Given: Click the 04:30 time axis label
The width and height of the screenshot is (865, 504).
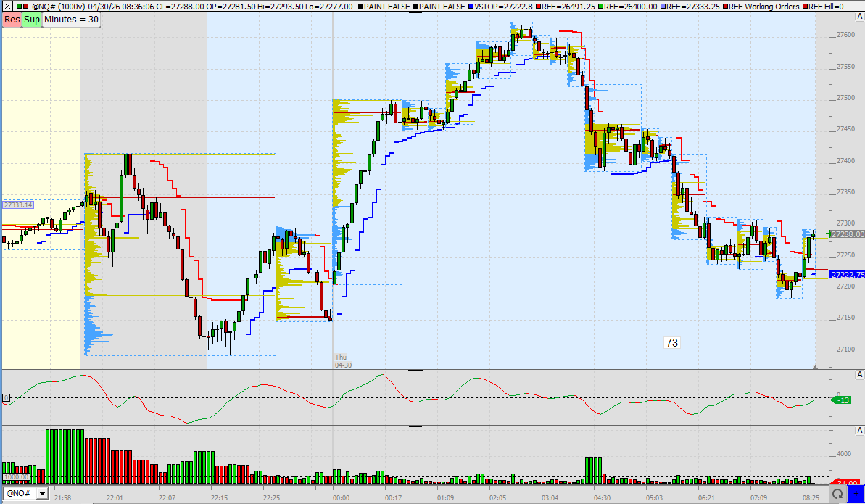Looking at the screenshot, I should coord(602,497).
